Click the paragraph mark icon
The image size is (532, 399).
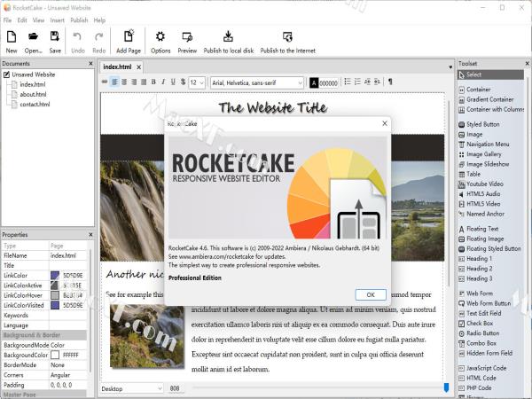[x=390, y=82]
